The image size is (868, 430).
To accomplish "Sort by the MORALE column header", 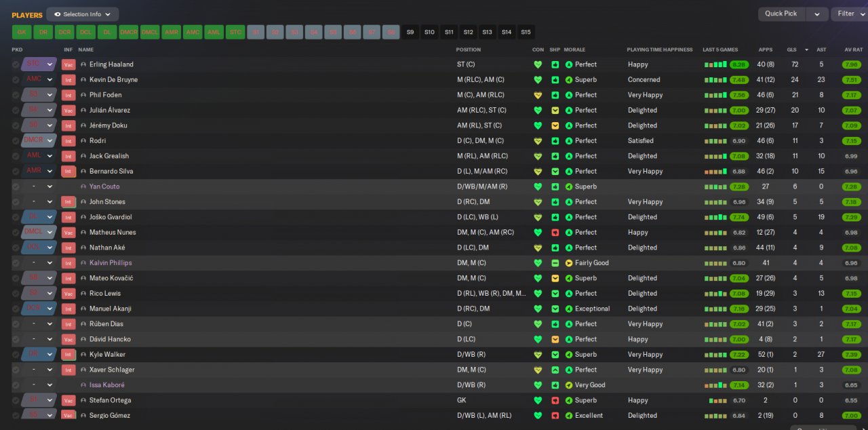I will point(574,50).
